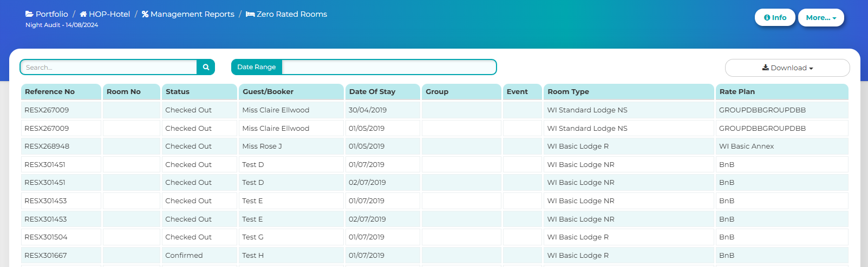The height and width of the screenshot is (267, 868).
Task: Sort by Guest/Booker column header
Action: 291,91
